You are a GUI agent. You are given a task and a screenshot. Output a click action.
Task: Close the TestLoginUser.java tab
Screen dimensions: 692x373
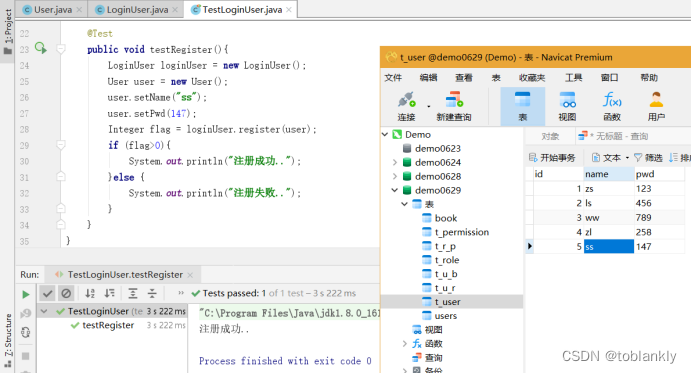[x=289, y=10]
